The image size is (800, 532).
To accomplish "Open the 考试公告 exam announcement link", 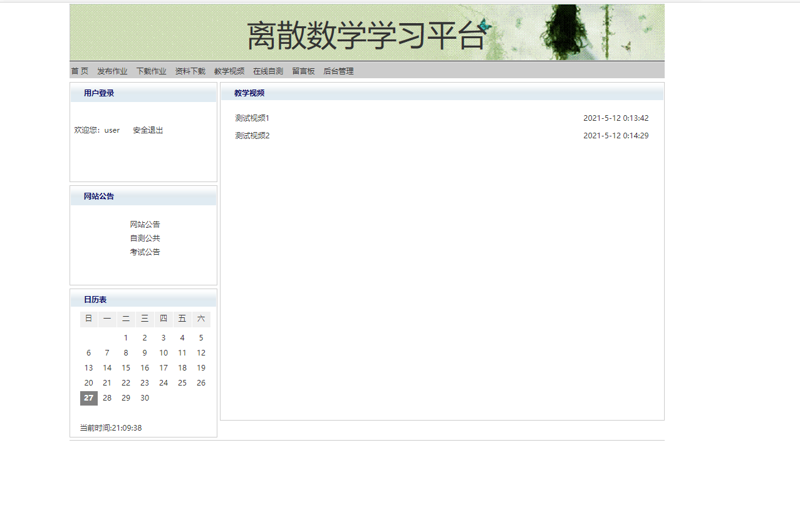I will (145, 252).
